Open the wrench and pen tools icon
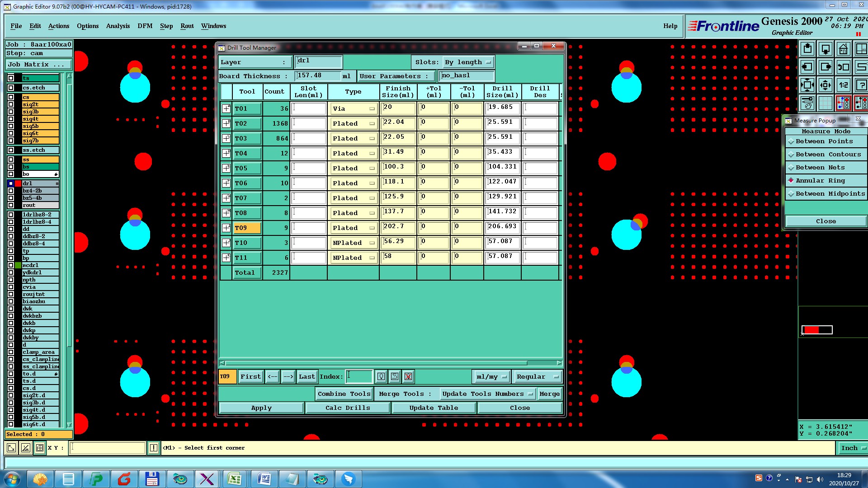Viewport: 868px width, 488px height. click(807, 103)
